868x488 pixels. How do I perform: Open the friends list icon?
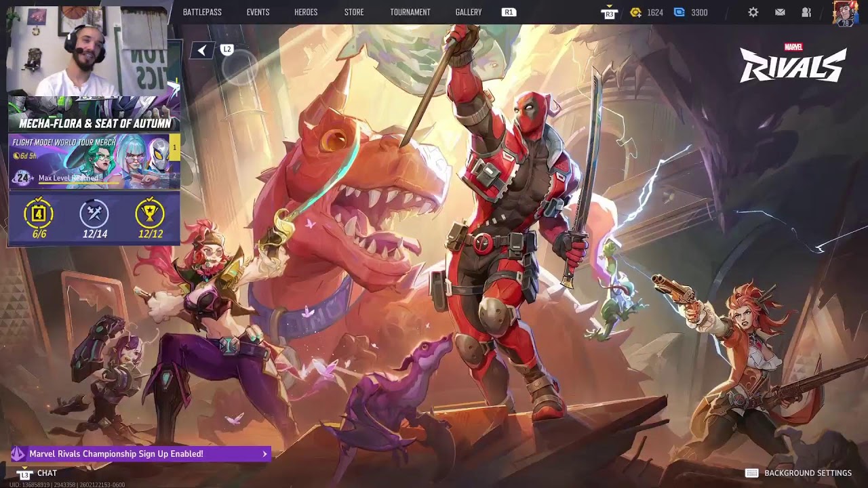806,12
